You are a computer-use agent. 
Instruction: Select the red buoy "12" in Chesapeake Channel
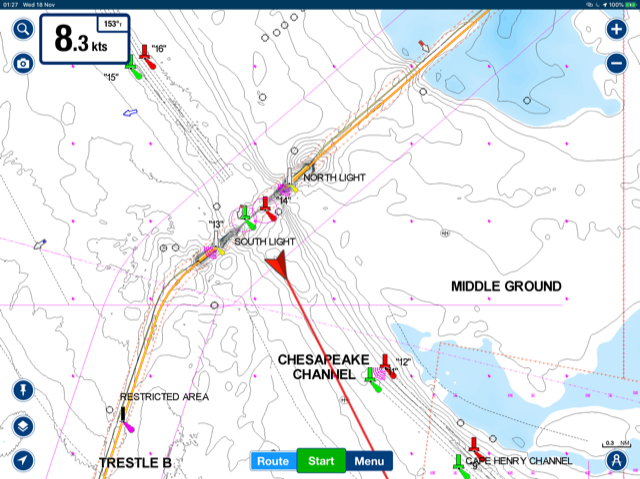(x=384, y=364)
